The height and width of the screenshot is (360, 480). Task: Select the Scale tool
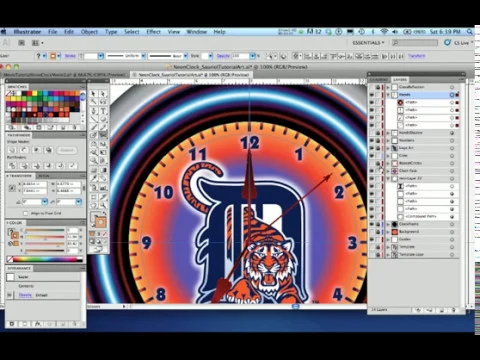[x=103, y=144]
